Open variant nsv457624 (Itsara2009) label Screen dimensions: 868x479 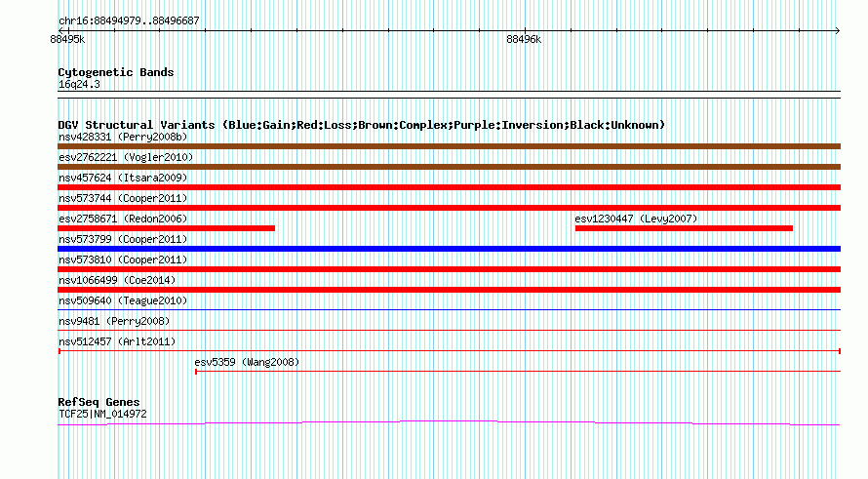(x=123, y=178)
